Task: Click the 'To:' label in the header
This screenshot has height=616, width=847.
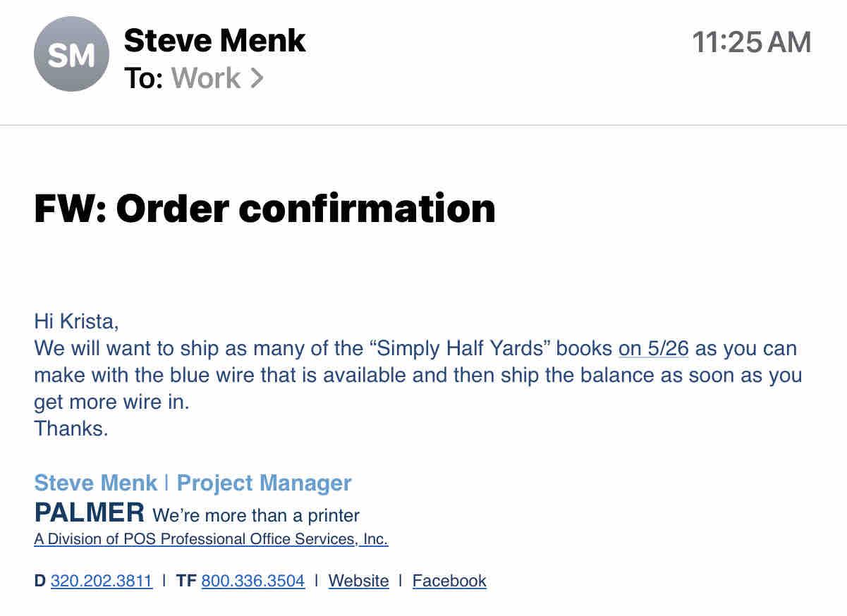Action: pyautogui.click(x=144, y=78)
